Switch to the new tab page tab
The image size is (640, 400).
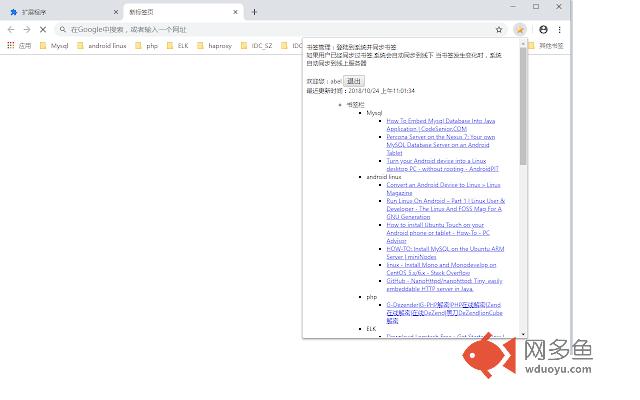pos(183,12)
